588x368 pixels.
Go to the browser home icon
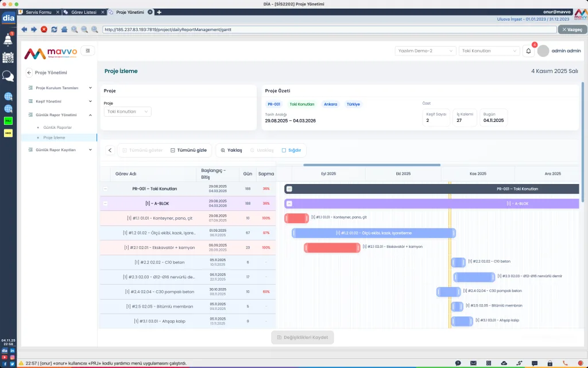[64, 29]
